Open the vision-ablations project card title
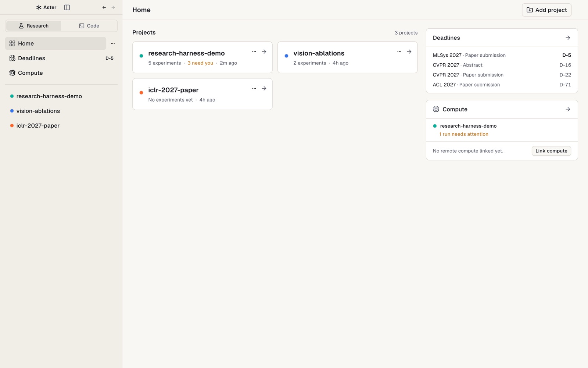 click(x=319, y=53)
